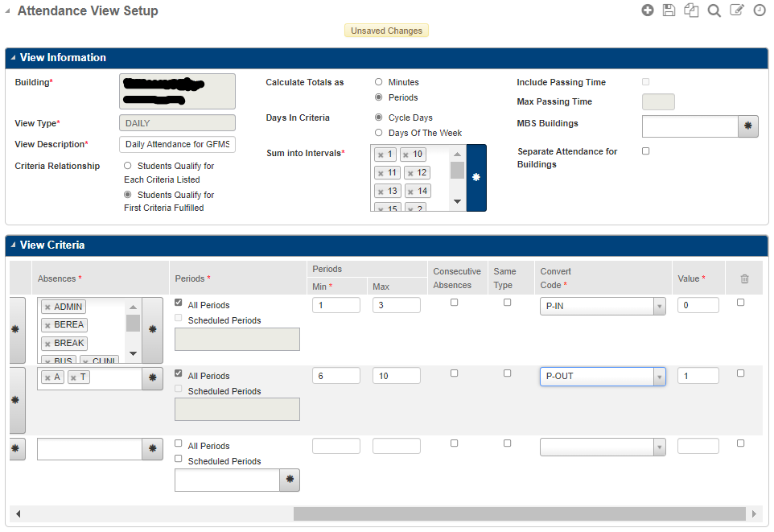Click the Add new attendance view icon

(x=648, y=10)
